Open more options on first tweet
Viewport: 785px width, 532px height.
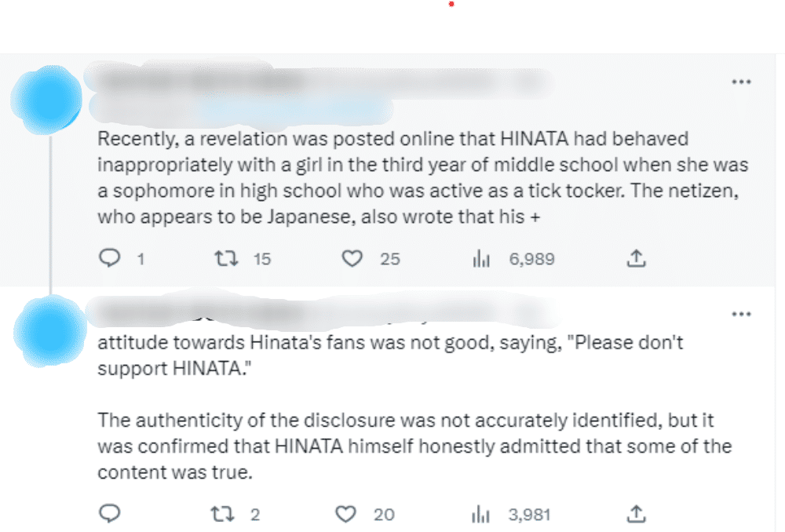coord(741,82)
